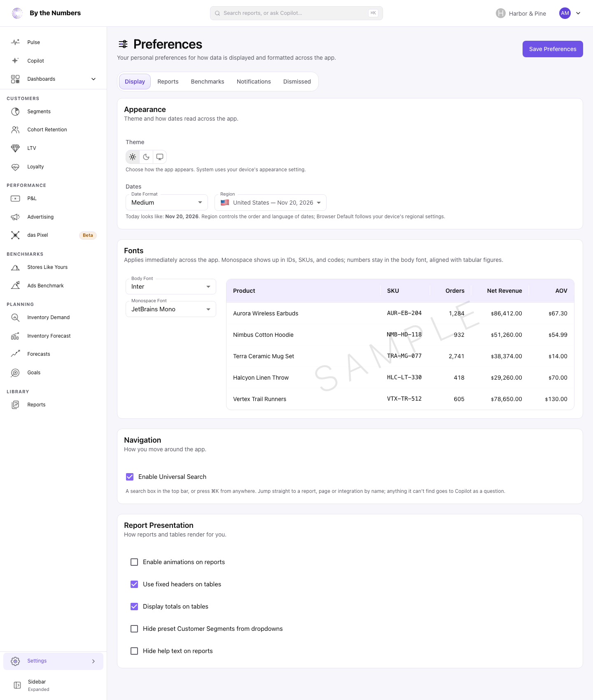Screen dimensions: 593x700
Task: Open the account menu chevron
Action: pyautogui.click(x=578, y=13)
